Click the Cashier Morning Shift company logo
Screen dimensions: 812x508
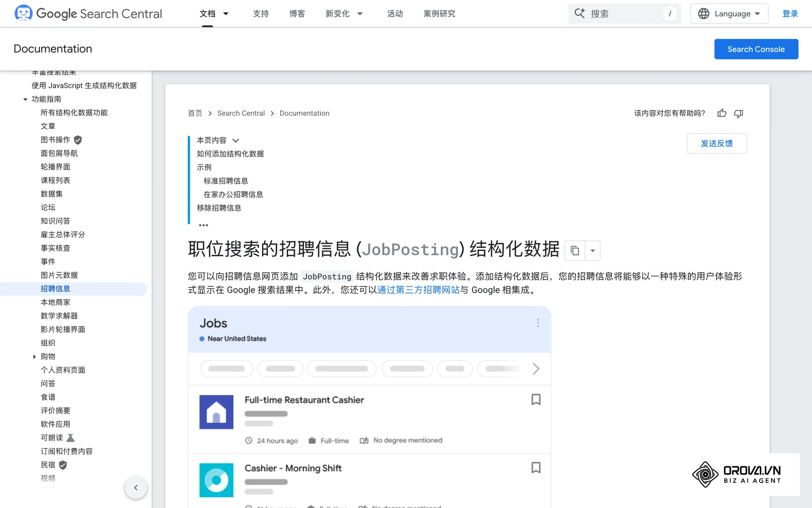216,480
